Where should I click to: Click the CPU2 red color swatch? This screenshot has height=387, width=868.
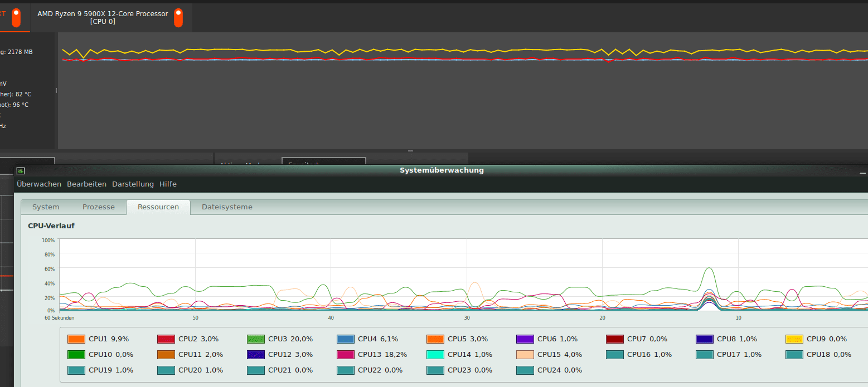pyautogui.click(x=166, y=339)
